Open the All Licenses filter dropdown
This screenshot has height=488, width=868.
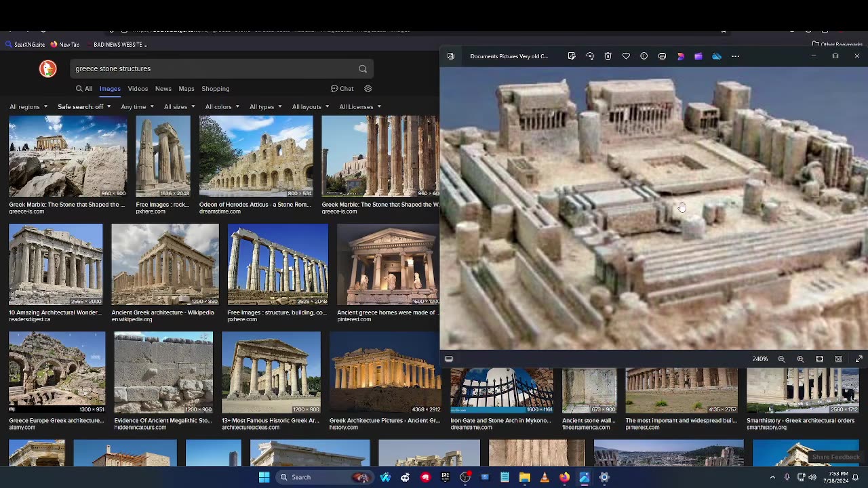tap(360, 106)
